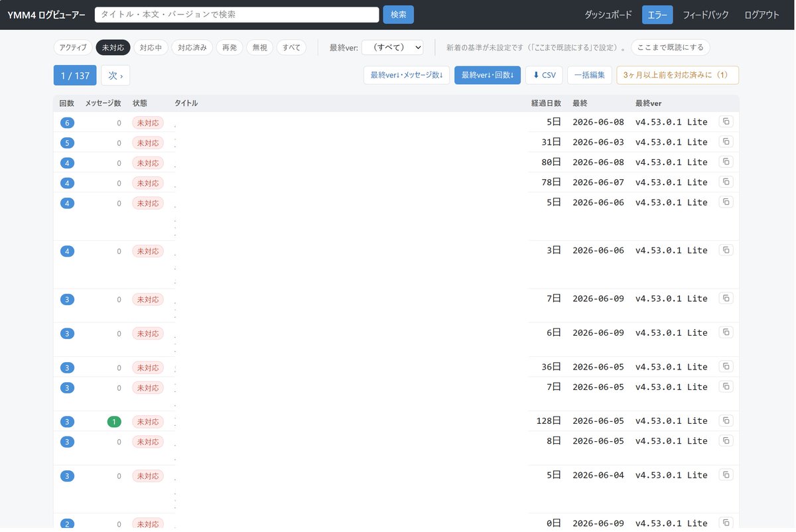Copy icon in the 5日 2026-06-06 row
Image resolution: width=796 pixels, height=532 pixels.
(x=726, y=202)
